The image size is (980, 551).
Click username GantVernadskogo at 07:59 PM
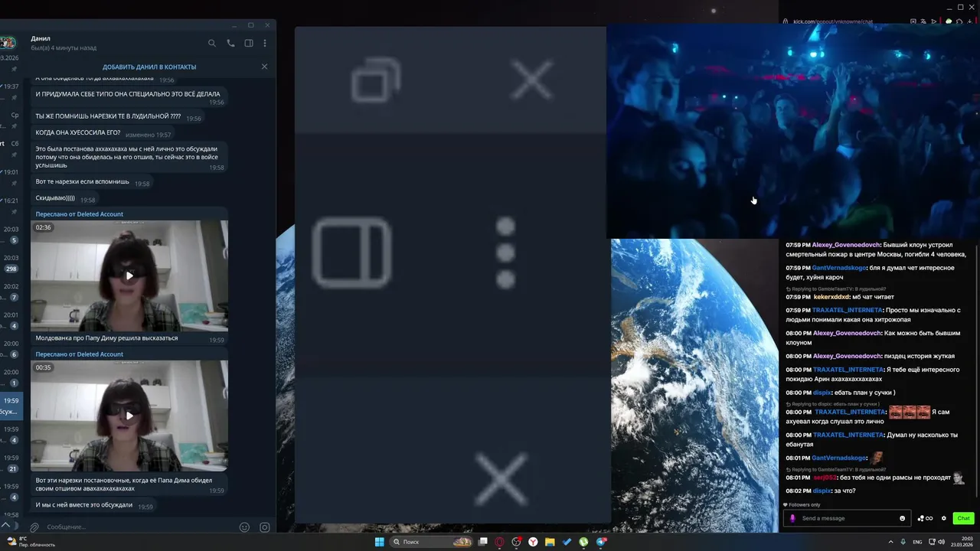(x=839, y=268)
